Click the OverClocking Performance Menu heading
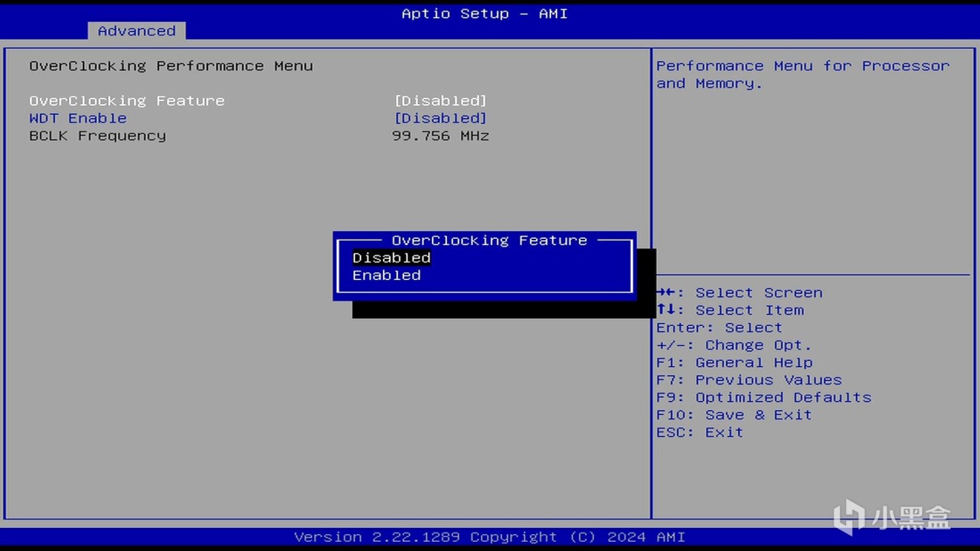The height and width of the screenshot is (551, 980). (171, 66)
